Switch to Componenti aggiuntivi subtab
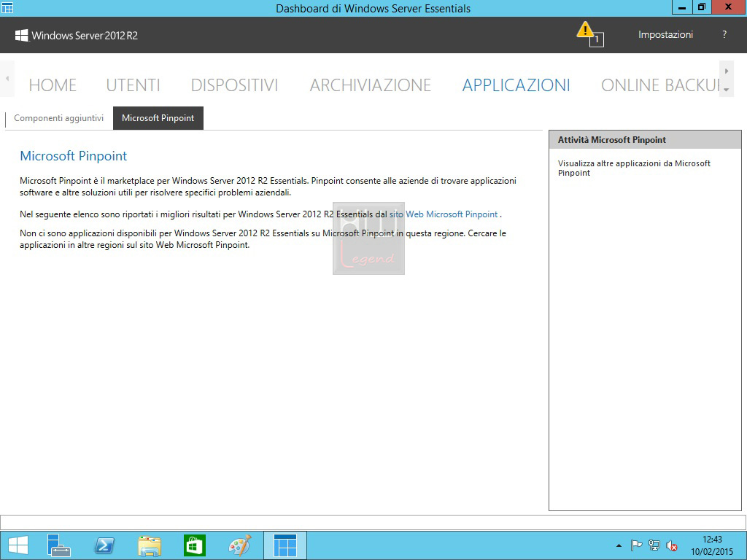Viewport: 747px width, 560px height. click(58, 118)
